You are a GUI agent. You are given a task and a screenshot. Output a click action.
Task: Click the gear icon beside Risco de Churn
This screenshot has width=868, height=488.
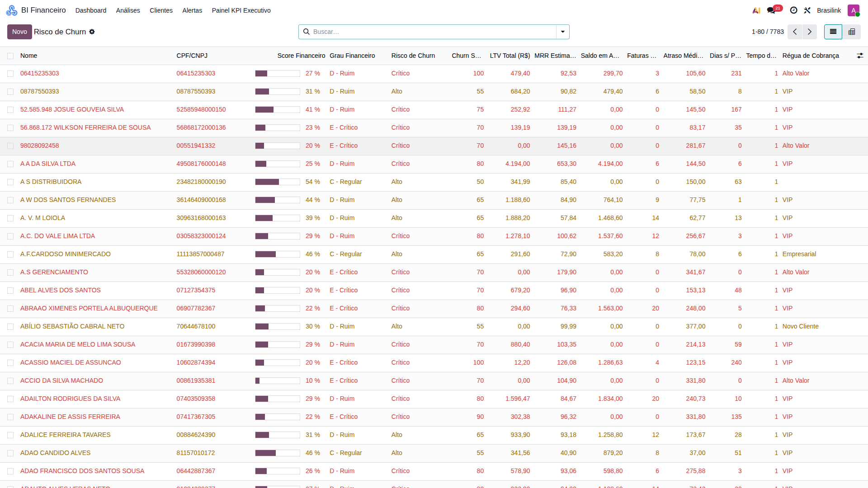(x=92, y=32)
